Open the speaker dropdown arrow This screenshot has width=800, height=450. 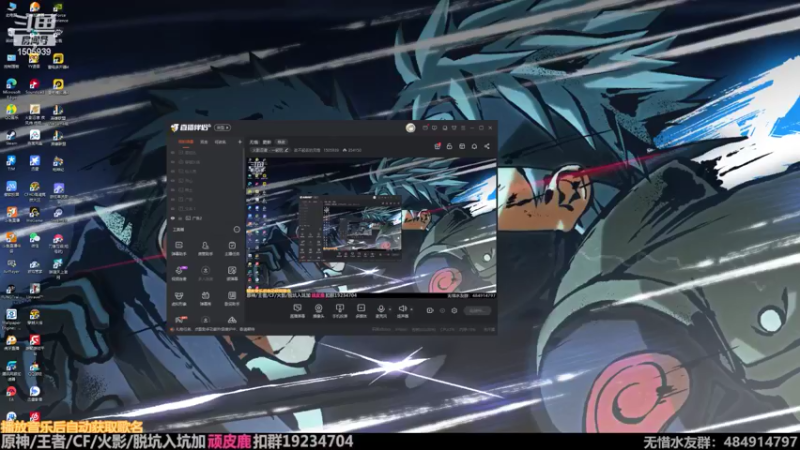coord(411,309)
